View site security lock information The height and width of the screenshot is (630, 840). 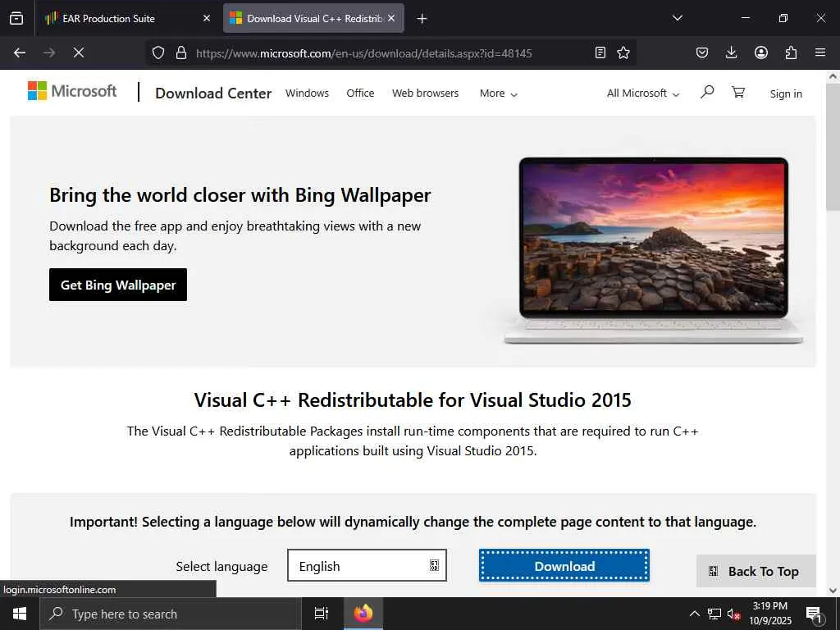181,53
